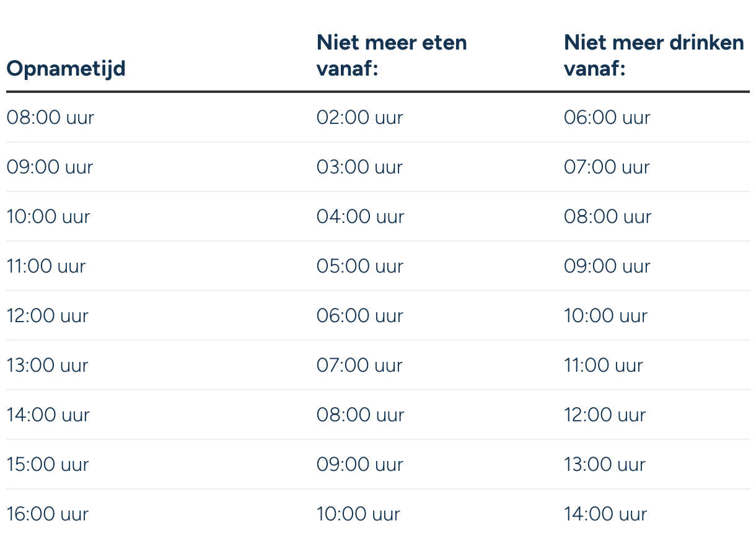Select the 13:00 uur Opnametijd cell
This screenshot has width=756, height=544.
point(48,366)
